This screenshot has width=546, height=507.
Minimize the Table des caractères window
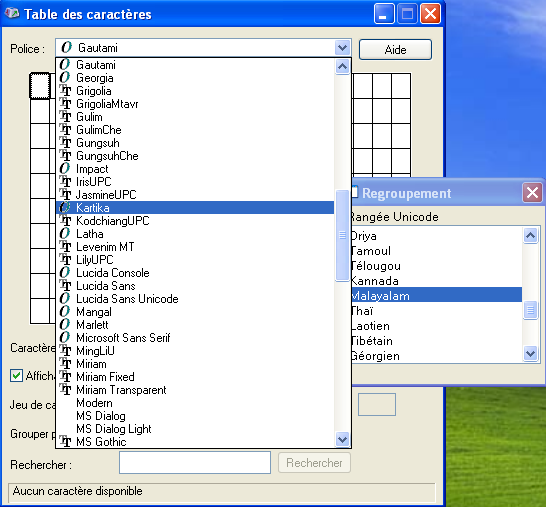coord(384,14)
